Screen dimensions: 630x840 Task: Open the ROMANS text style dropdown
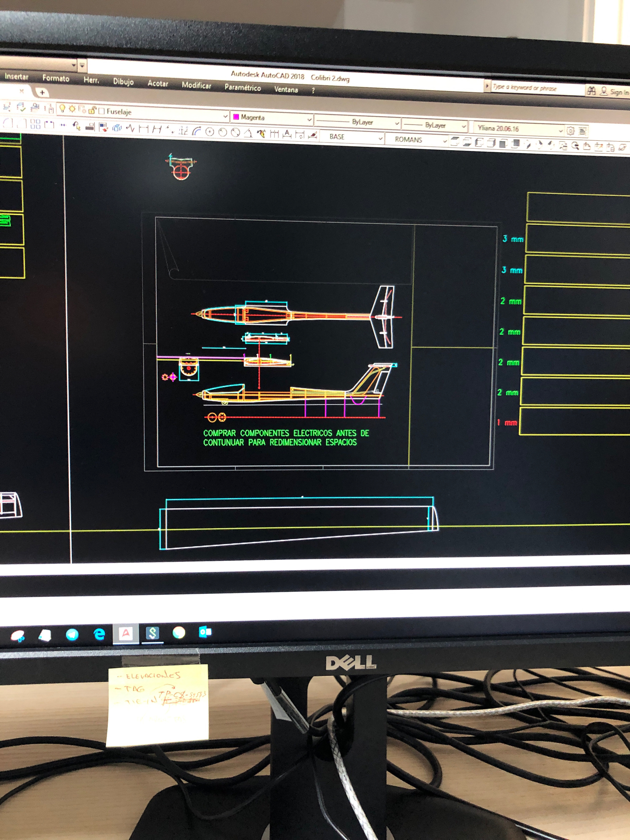pos(416,140)
